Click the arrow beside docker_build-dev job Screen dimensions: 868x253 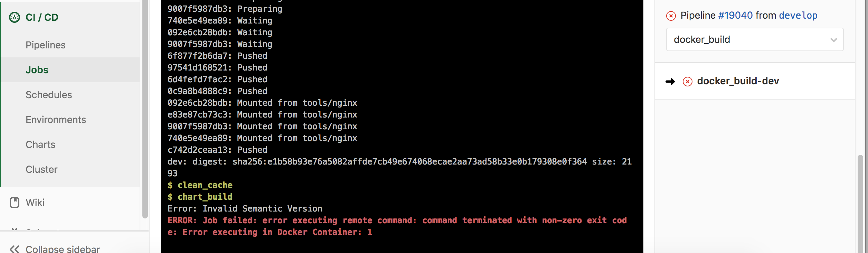[670, 82]
